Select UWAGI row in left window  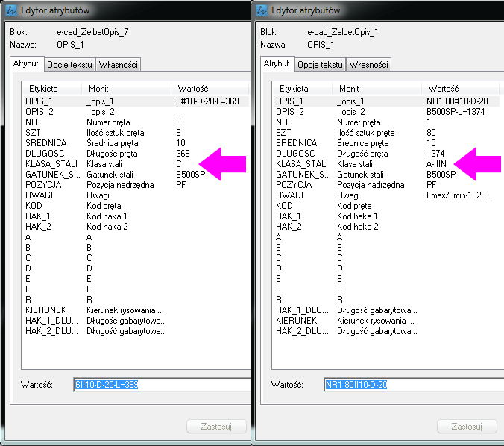[136, 195]
